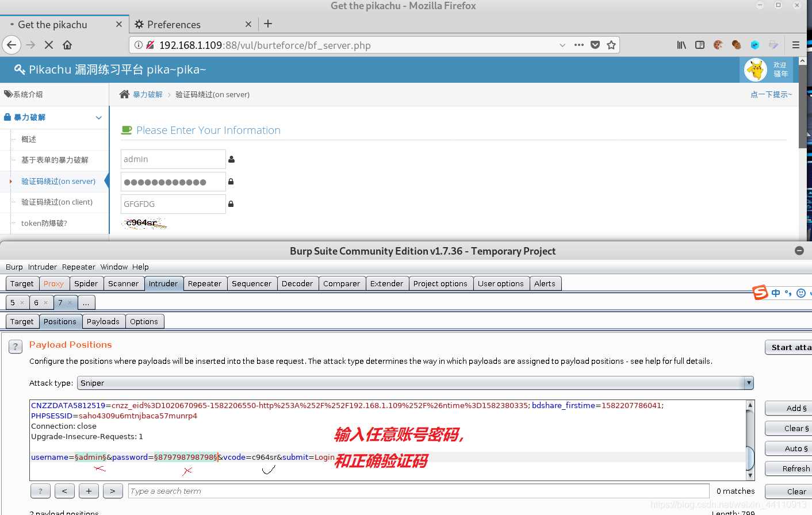Click the Clear § button

789,428
